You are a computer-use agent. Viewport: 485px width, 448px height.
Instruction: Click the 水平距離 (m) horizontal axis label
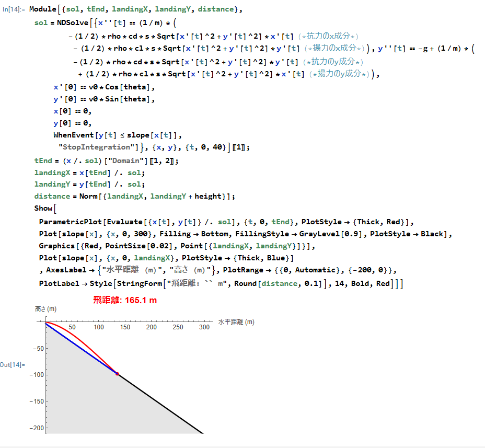pyautogui.click(x=236, y=322)
